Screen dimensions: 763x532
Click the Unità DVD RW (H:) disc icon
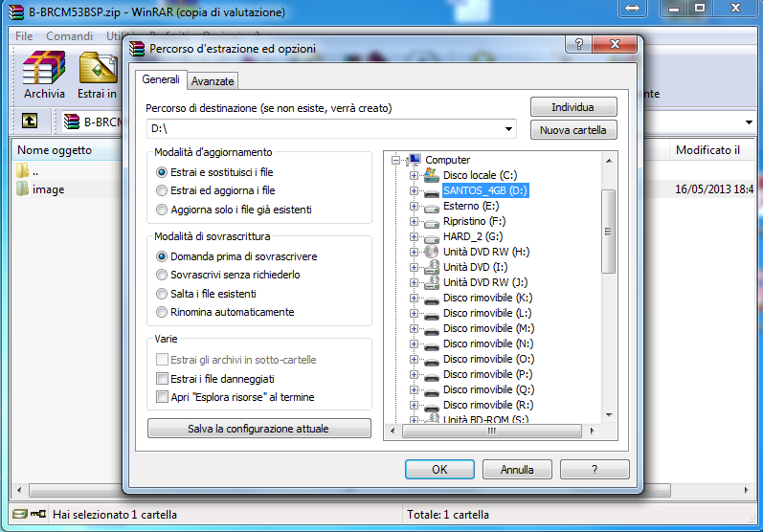pyautogui.click(x=431, y=252)
